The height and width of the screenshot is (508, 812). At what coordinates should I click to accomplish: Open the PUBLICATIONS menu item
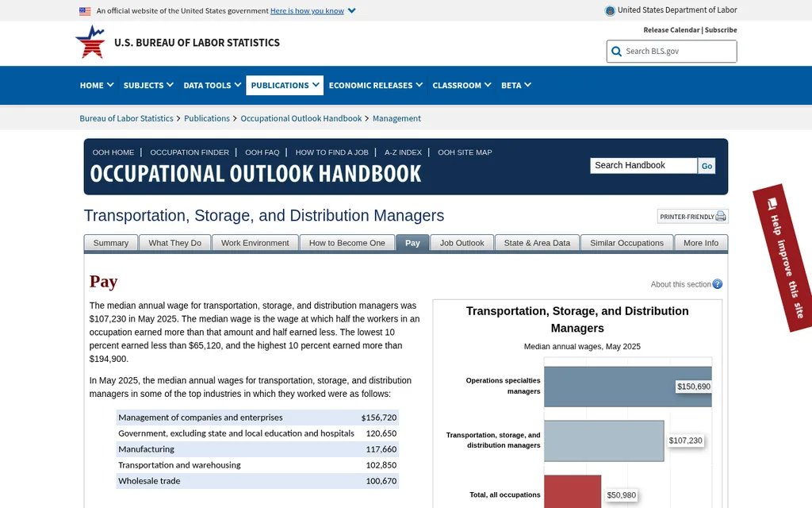[285, 85]
